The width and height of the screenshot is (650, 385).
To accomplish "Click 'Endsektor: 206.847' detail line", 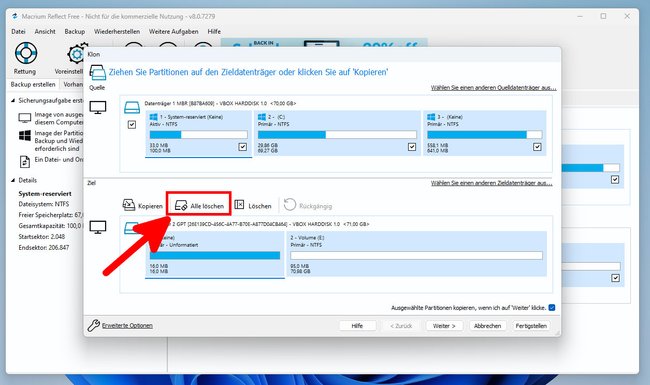I will click(x=44, y=247).
